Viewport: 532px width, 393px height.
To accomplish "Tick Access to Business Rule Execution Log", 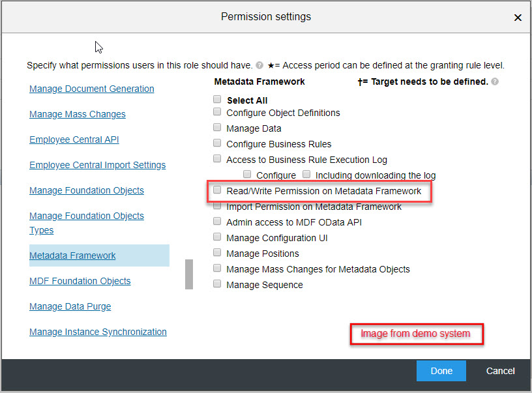I will [x=217, y=158].
